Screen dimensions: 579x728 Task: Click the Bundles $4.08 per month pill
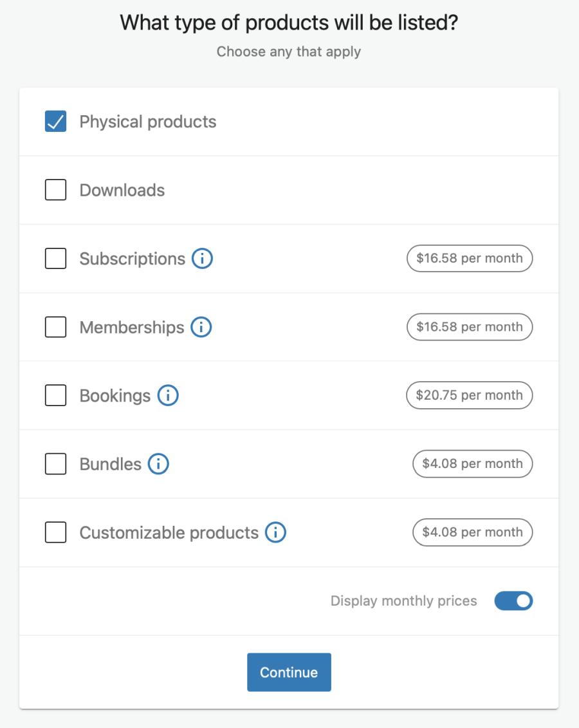472,463
